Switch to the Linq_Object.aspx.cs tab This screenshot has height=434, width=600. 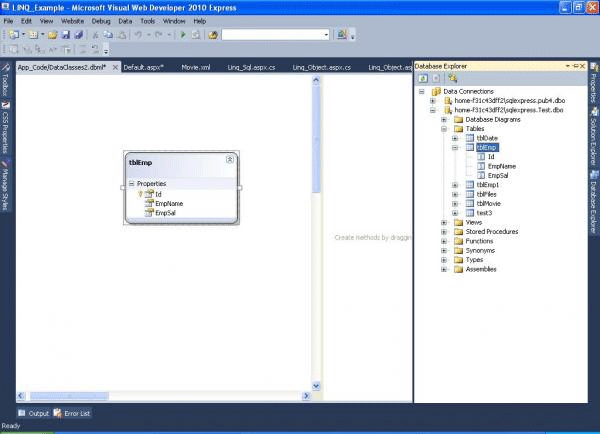(x=321, y=67)
